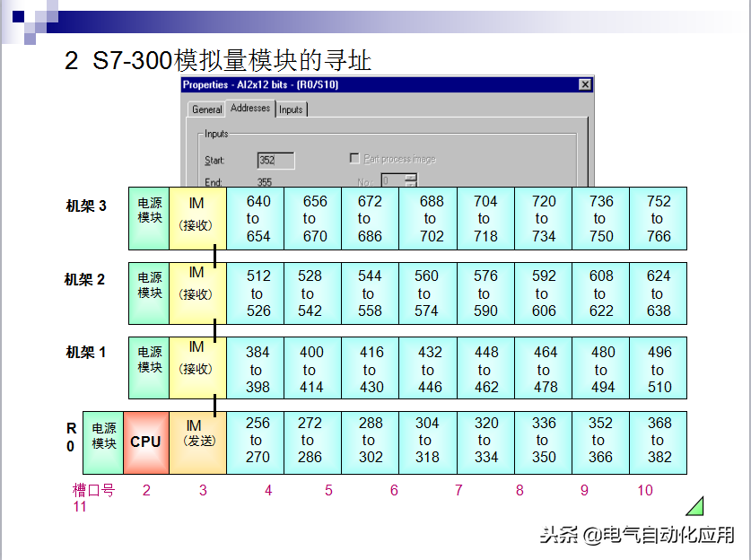Viewport: 751px width, 560px height.
Task: Click the cell 480 to 494
Action: point(601,368)
